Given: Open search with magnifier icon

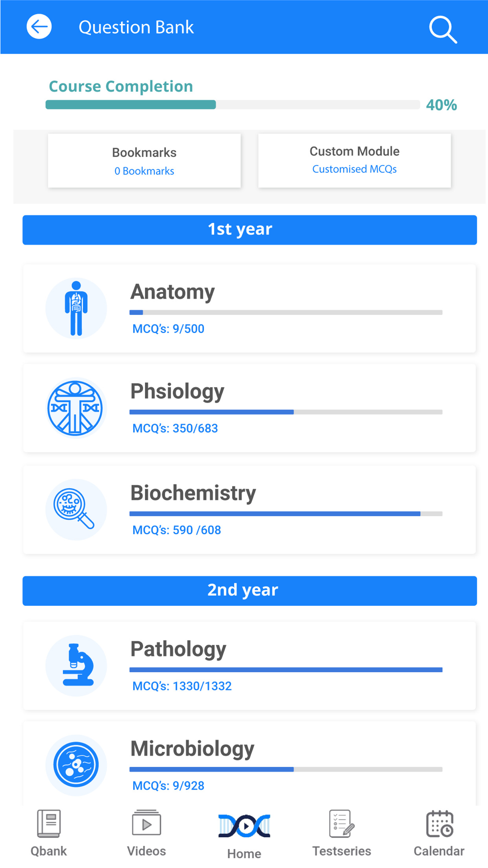Looking at the screenshot, I should pyautogui.click(x=443, y=29).
